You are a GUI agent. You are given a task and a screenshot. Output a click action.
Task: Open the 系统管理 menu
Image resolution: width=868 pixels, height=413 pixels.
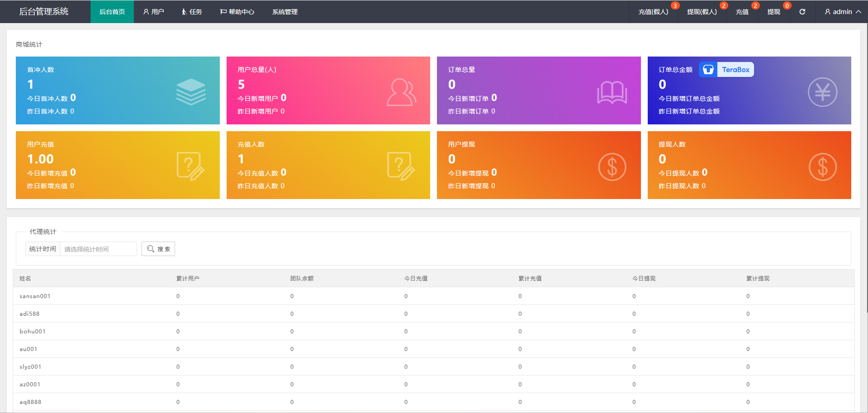point(285,12)
